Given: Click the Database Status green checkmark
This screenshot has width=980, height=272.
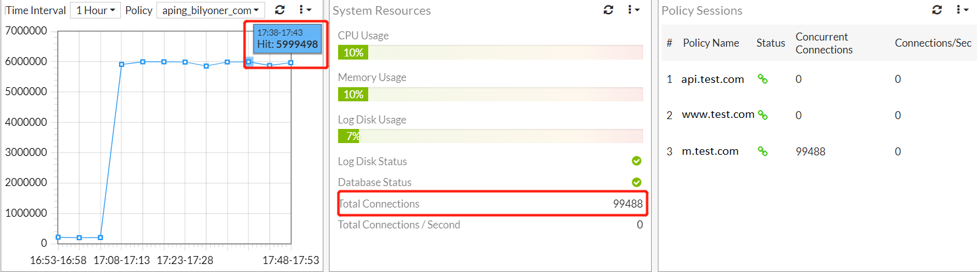Looking at the screenshot, I should click(636, 182).
